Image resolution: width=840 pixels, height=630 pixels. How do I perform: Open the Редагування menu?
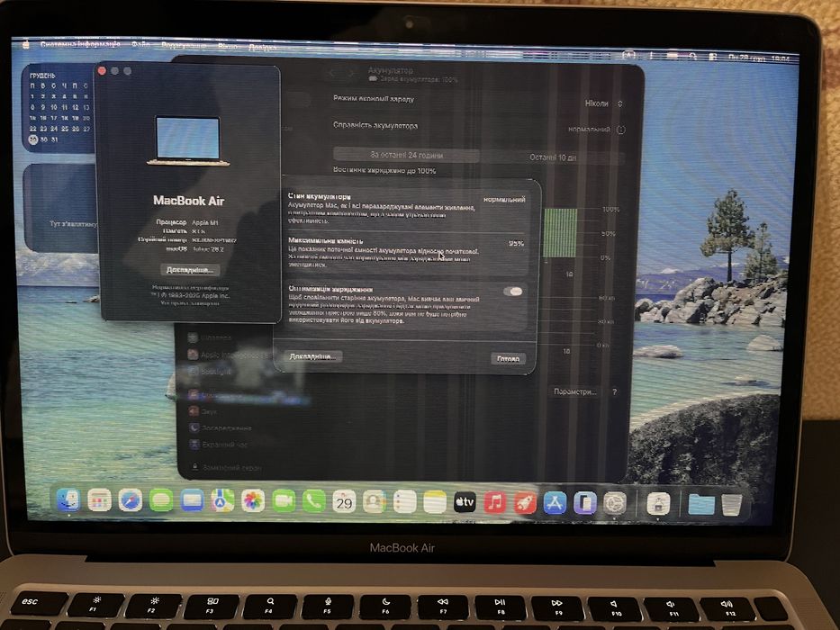click(184, 46)
